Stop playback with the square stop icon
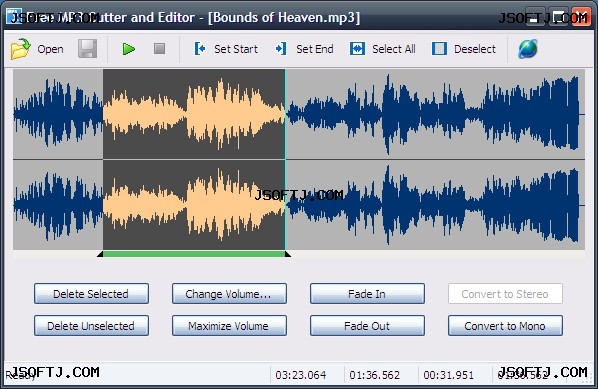This screenshot has height=389, width=598. coord(159,48)
